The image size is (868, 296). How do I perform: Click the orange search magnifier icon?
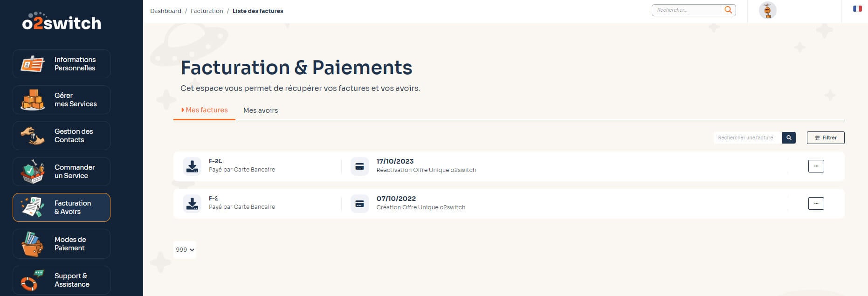(728, 10)
